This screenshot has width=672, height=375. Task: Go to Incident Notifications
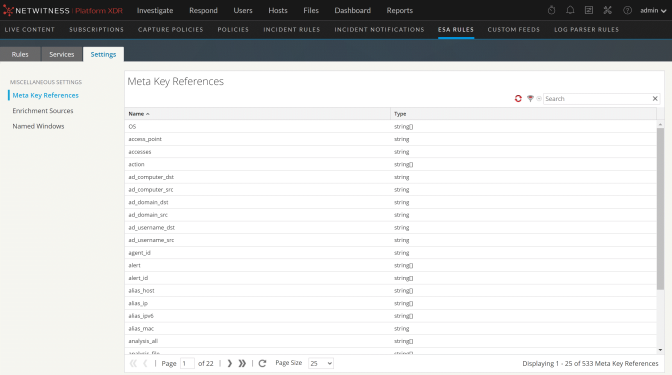[379, 30]
